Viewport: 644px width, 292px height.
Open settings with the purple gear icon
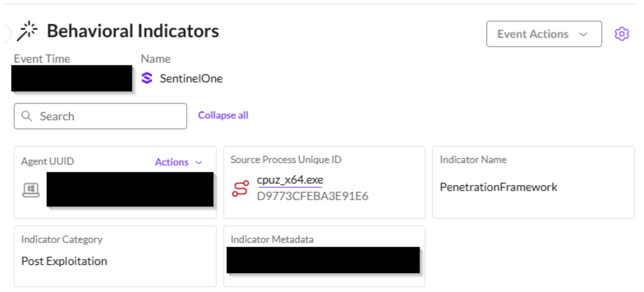[x=621, y=34]
